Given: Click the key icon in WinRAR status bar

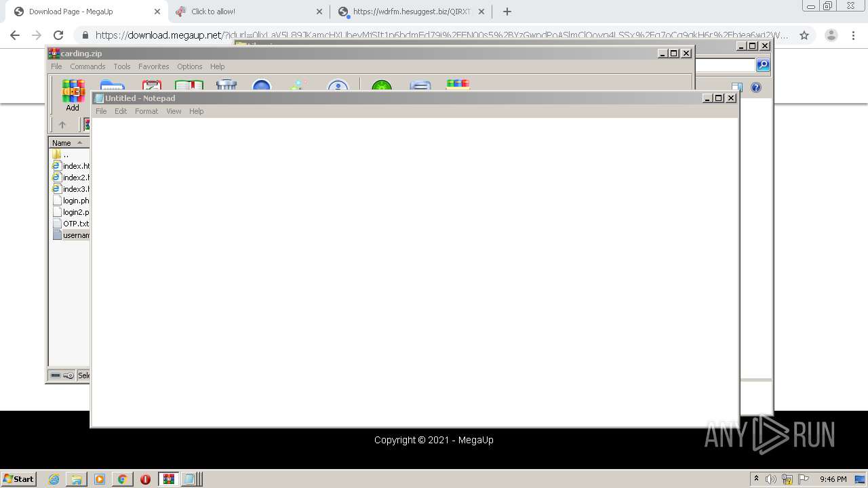Looking at the screenshot, I should [x=68, y=375].
